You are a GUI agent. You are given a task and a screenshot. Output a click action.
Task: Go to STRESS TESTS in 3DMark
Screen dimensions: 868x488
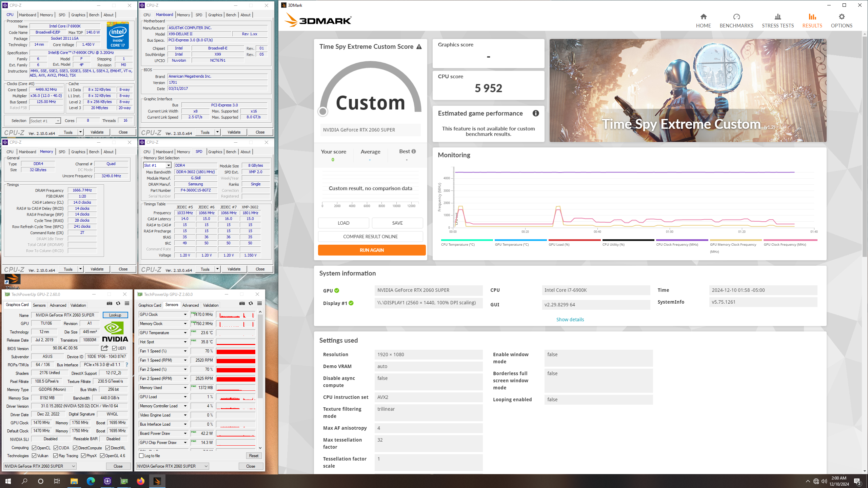click(x=777, y=21)
